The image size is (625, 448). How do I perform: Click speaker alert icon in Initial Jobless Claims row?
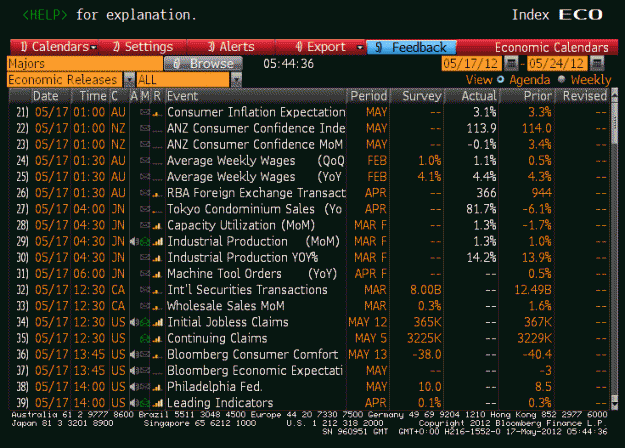pos(134,322)
